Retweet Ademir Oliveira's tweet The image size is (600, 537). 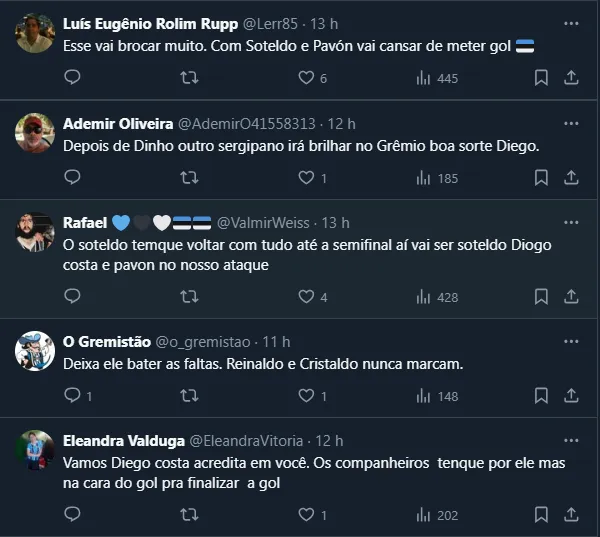(188, 177)
